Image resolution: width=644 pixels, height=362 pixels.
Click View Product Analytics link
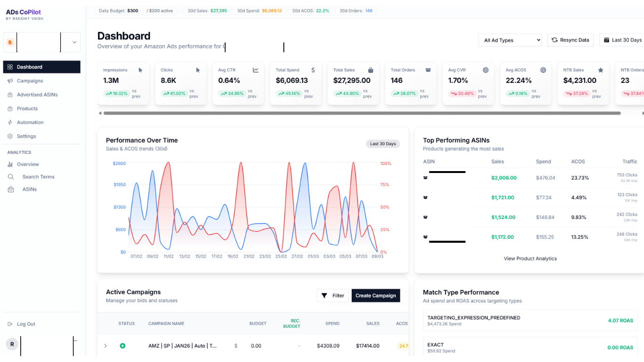530,258
